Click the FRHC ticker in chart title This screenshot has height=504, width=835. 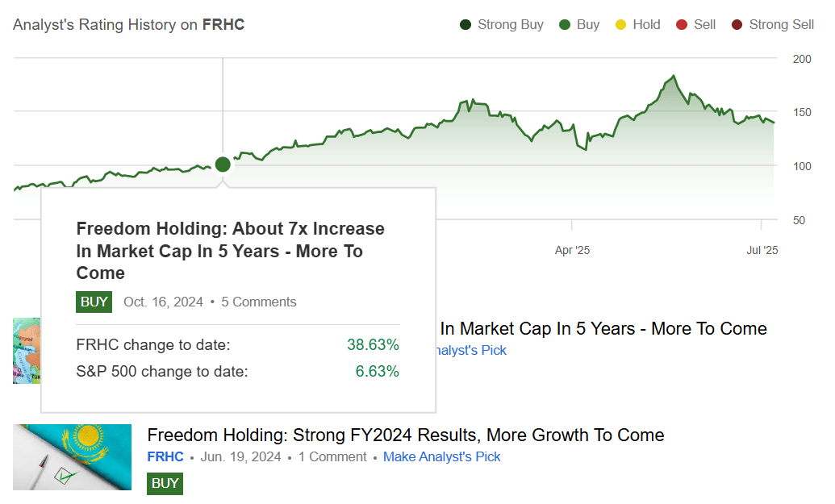223,25
